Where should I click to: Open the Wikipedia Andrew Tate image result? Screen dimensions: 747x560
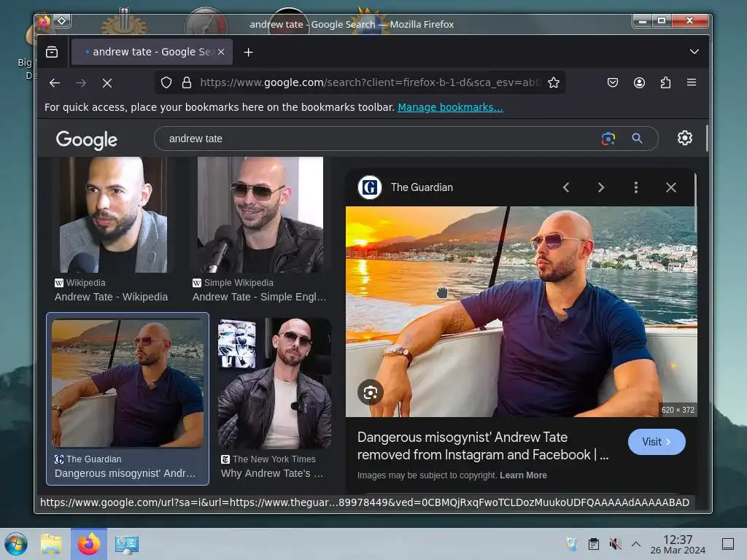[113, 215]
